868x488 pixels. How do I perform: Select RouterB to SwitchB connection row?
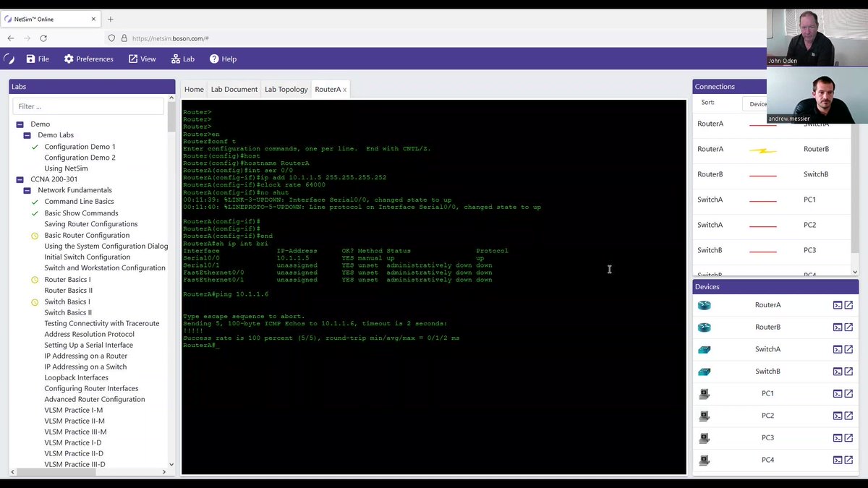coord(772,174)
